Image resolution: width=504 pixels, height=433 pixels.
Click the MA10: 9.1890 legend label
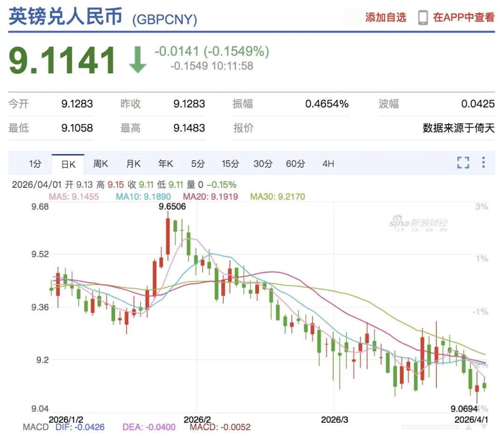pos(143,197)
